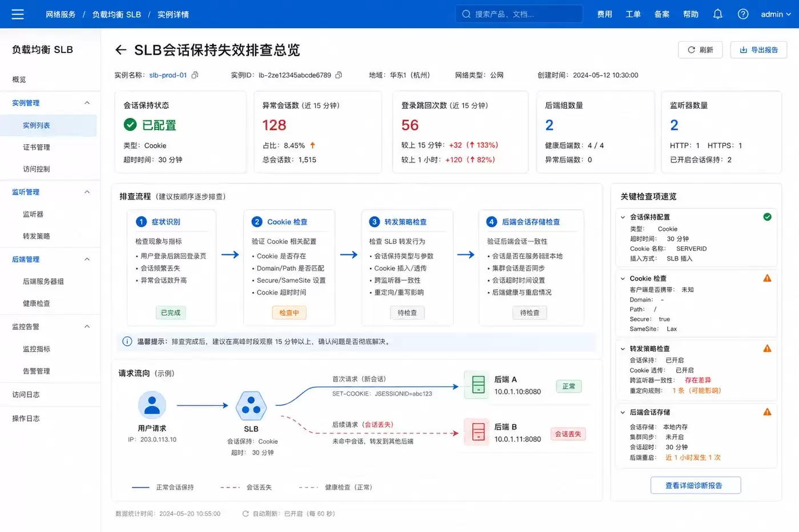
Task: Go to 网络服务 breadcrumb
Action: point(60,14)
